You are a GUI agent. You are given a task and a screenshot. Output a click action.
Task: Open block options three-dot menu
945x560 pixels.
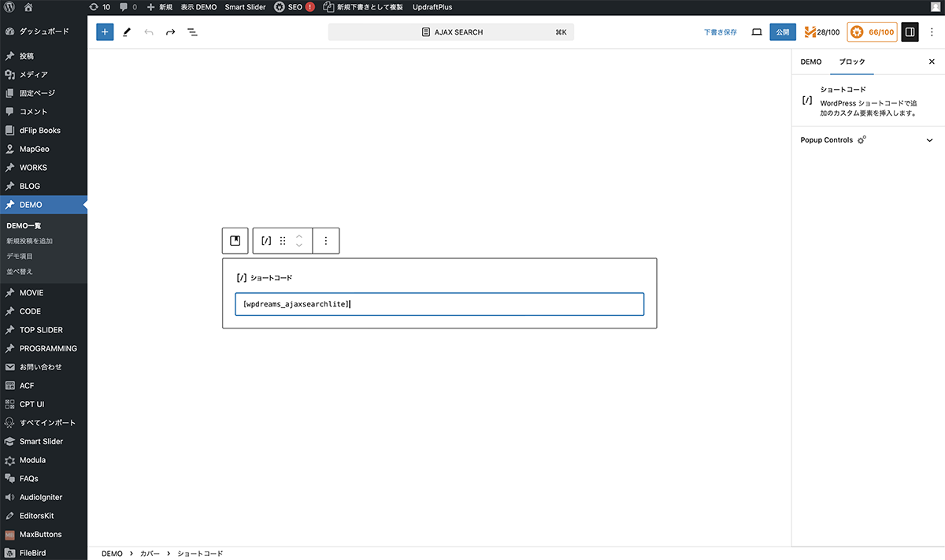326,241
